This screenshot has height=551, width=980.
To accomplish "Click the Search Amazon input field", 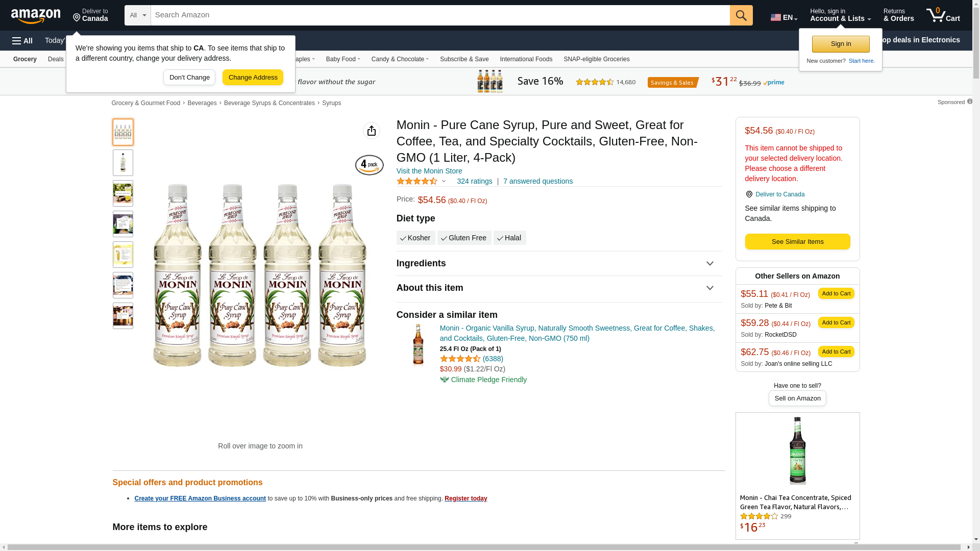I will tap(439, 15).
